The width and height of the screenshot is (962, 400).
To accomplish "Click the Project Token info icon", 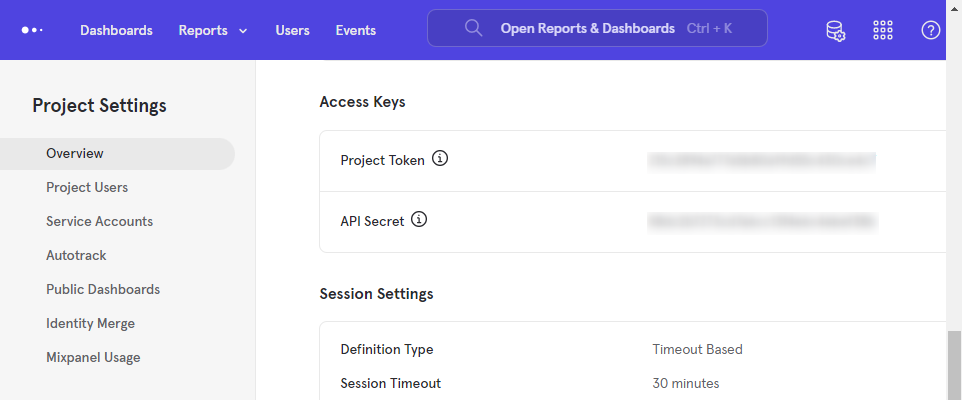I will point(440,159).
